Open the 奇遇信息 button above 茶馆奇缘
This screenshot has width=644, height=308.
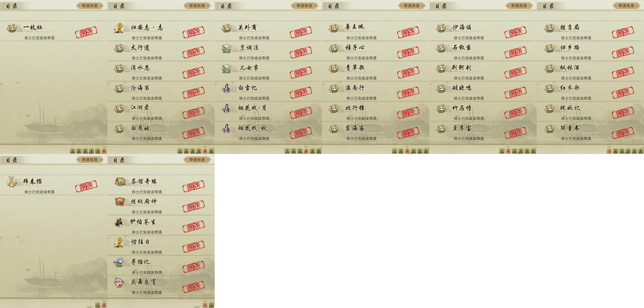tap(197, 160)
